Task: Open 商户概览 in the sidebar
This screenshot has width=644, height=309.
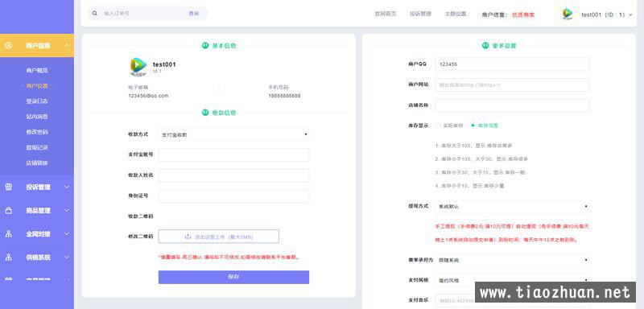Action: click(37, 71)
